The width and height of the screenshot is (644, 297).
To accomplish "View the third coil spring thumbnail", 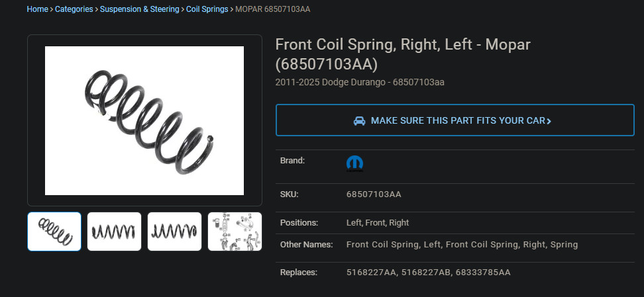I will click(x=174, y=232).
